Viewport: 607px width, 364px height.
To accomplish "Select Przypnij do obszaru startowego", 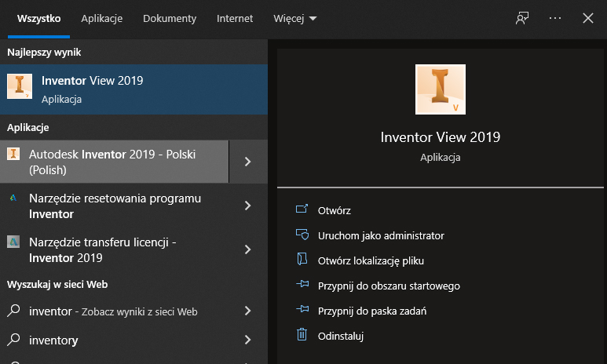I will [x=389, y=286].
